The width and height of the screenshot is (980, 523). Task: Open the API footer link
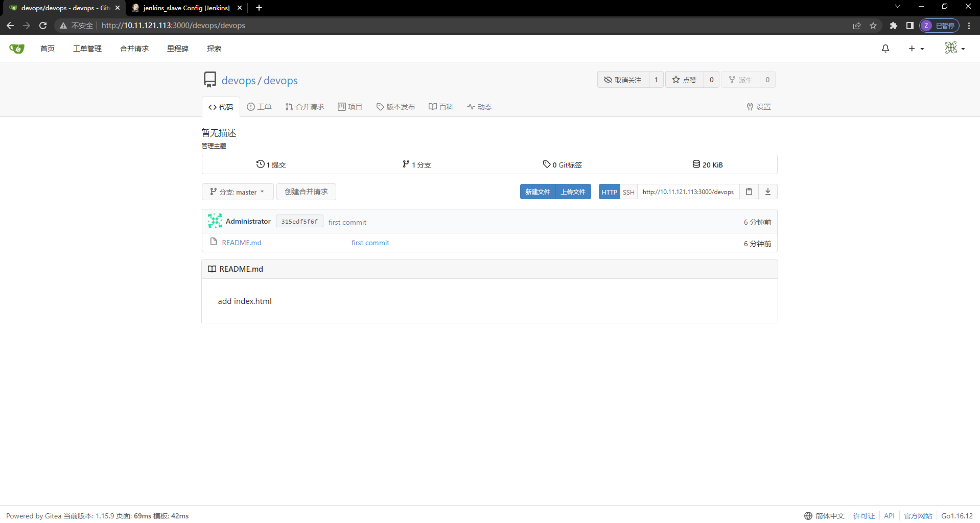889,516
